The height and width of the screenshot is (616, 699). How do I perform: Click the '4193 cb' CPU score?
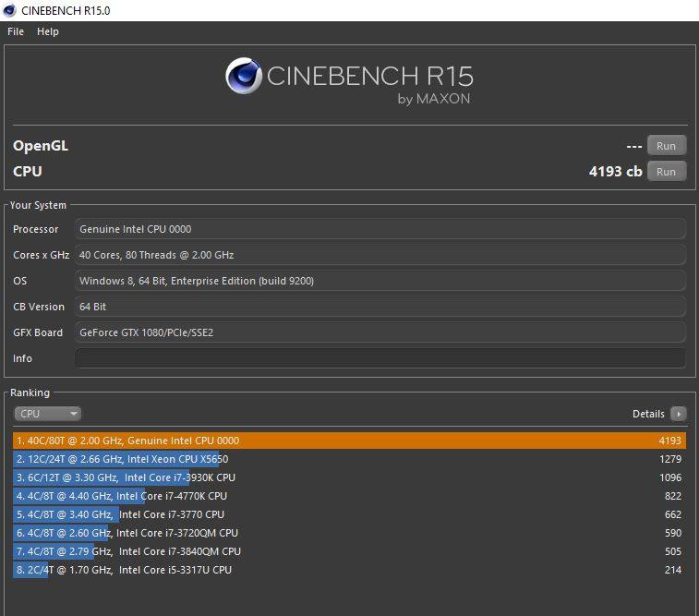(x=615, y=172)
